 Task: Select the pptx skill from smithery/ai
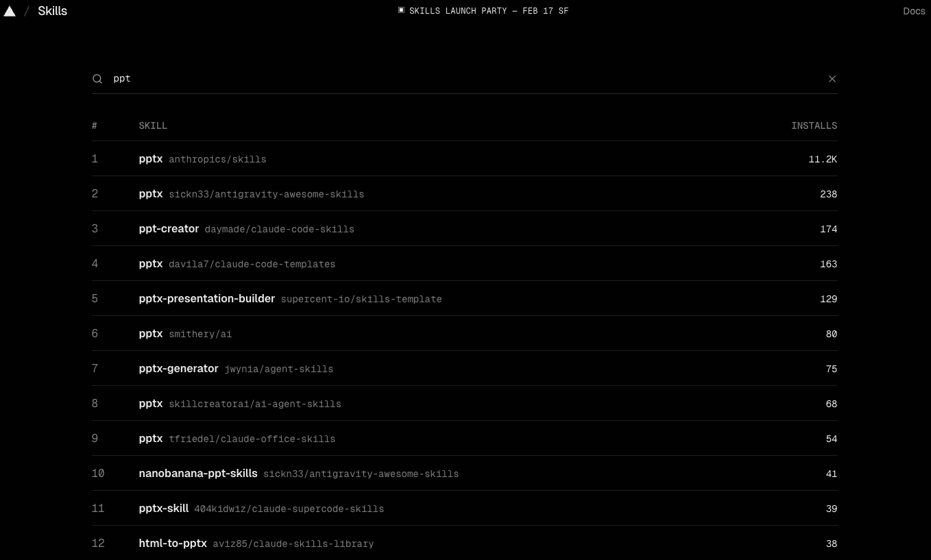tap(465, 334)
